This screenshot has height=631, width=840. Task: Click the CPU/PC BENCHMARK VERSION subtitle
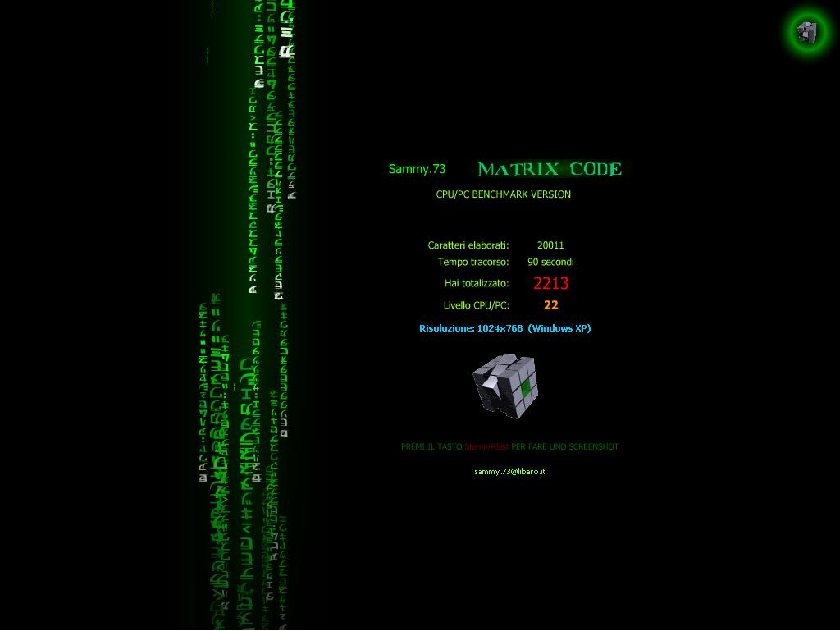point(503,194)
